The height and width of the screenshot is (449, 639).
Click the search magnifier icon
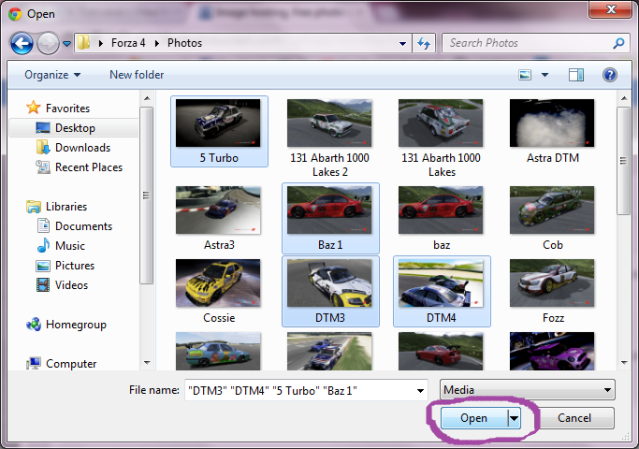coord(619,43)
